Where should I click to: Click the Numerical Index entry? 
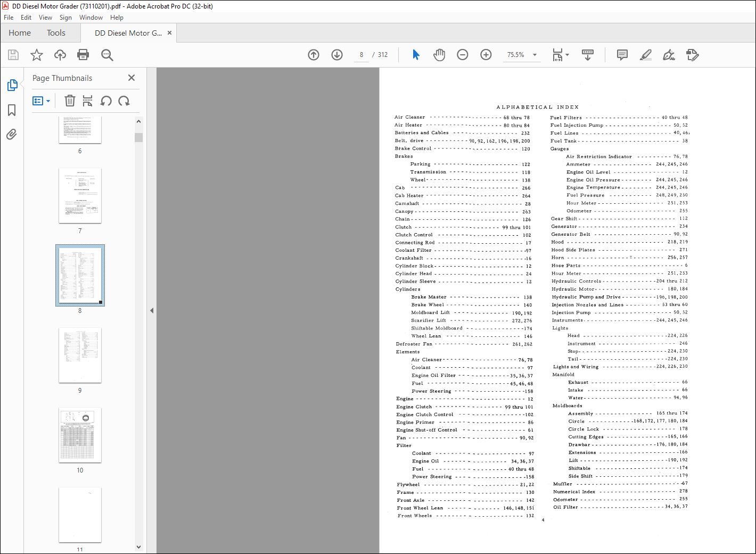(x=620, y=491)
